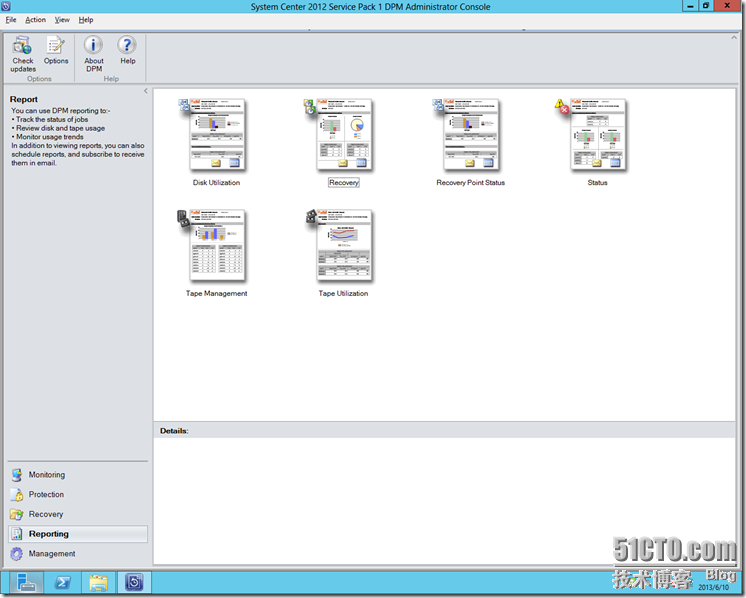Screen dimensions: 746x598
Task: Click the Tape Utilization label
Action: [x=344, y=294]
